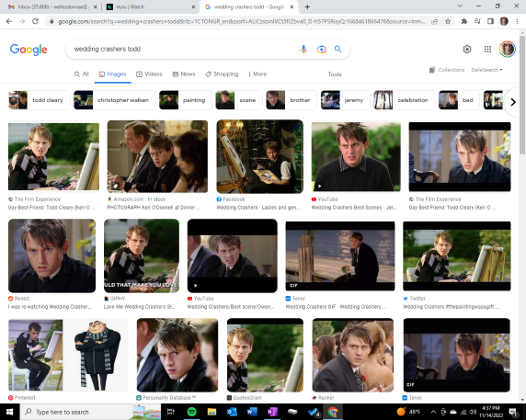This screenshot has height=420, width=526.
Task: Open the Collections bookmark link
Action: (447, 70)
